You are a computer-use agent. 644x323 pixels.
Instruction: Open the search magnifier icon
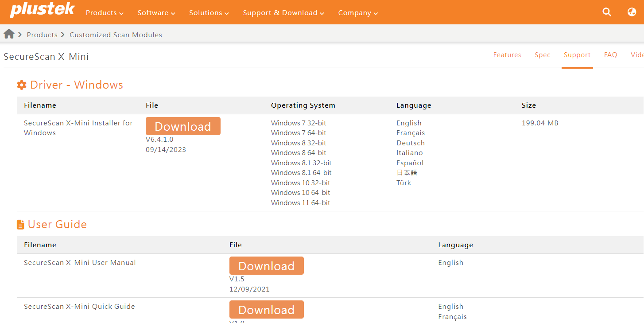pos(607,12)
